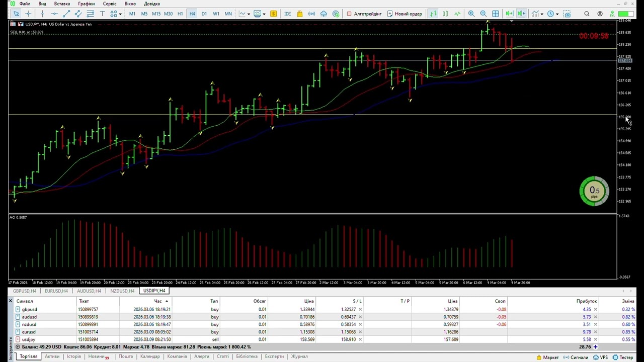Switch to AUDUSD,H4 chart tab
The image size is (644, 362).
point(89,291)
